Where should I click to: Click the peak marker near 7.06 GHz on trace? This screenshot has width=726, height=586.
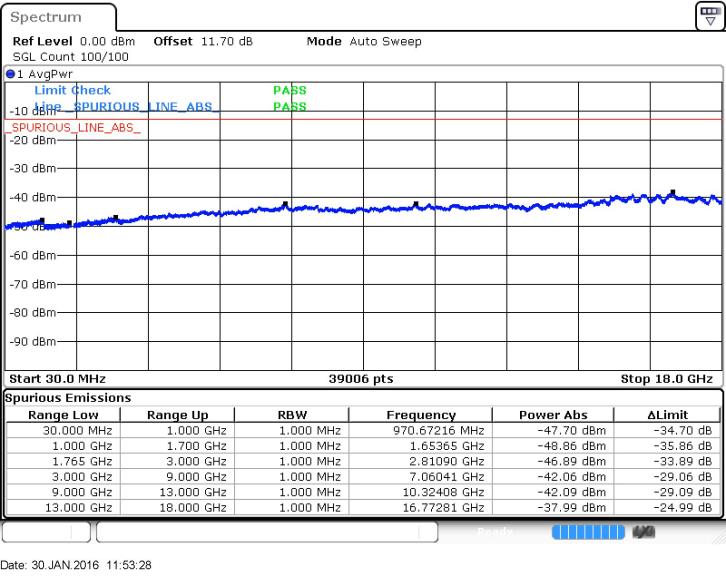pos(285,204)
